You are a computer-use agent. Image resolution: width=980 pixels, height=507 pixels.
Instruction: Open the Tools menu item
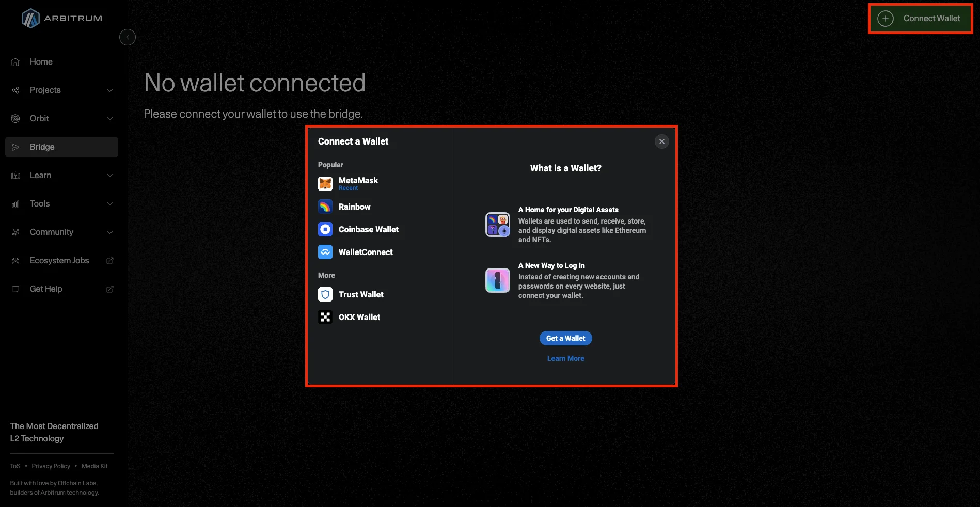pos(61,204)
